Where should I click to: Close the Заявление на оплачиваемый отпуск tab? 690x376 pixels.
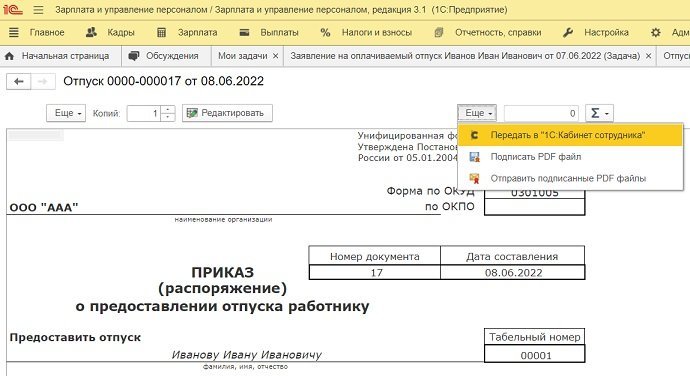(648, 56)
